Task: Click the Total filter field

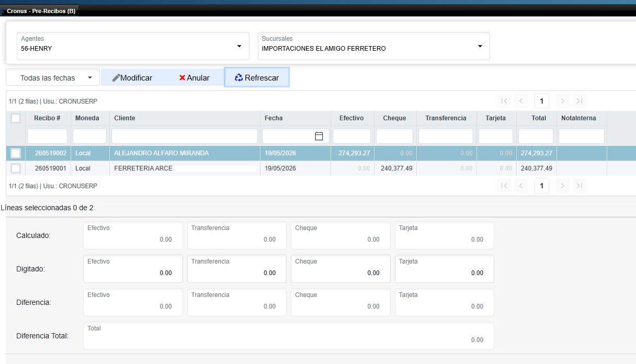Action: tap(536, 136)
